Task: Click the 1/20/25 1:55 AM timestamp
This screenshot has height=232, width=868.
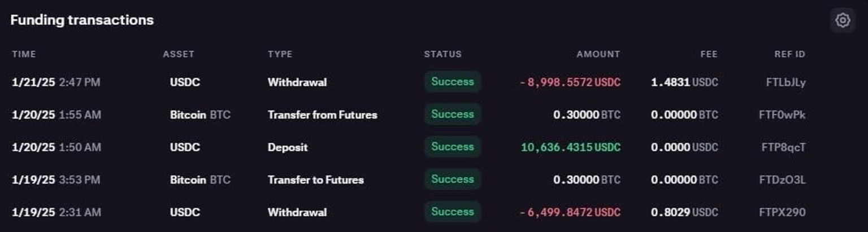Action: coord(56,115)
